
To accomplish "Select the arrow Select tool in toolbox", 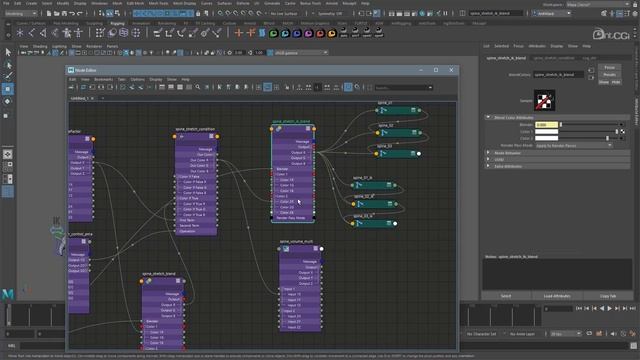I will pos(8,52).
